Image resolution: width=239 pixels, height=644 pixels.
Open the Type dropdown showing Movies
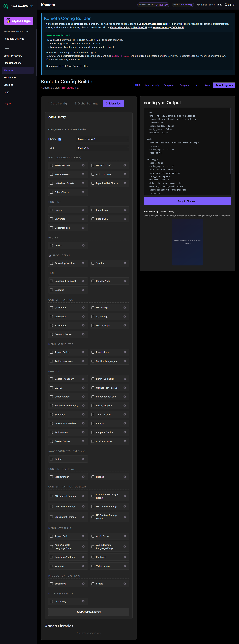point(102,148)
